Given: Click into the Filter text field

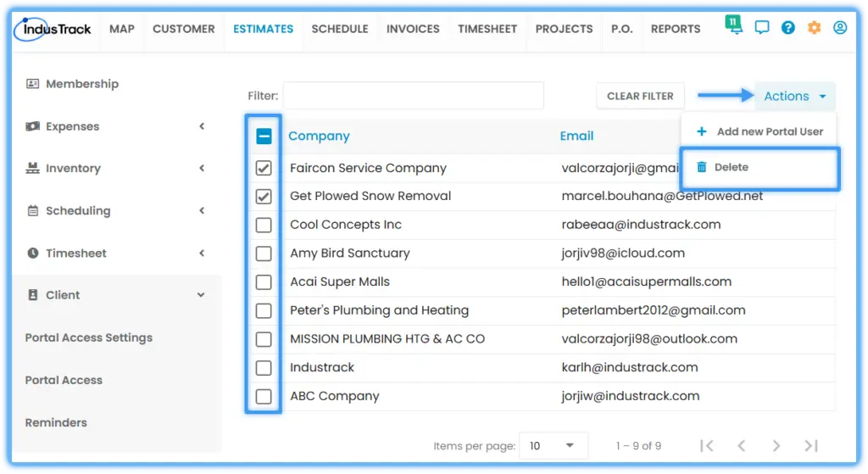Looking at the screenshot, I should 413,96.
